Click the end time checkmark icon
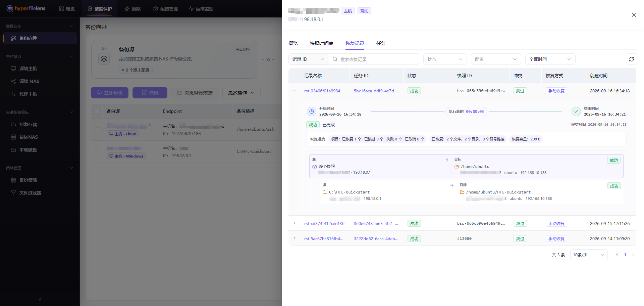The width and height of the screenshot is (644, 306). (576, 112)
